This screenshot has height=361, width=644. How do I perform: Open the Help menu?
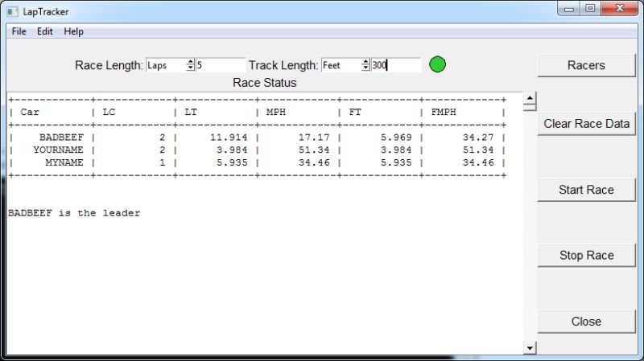(x=73, y=31)
